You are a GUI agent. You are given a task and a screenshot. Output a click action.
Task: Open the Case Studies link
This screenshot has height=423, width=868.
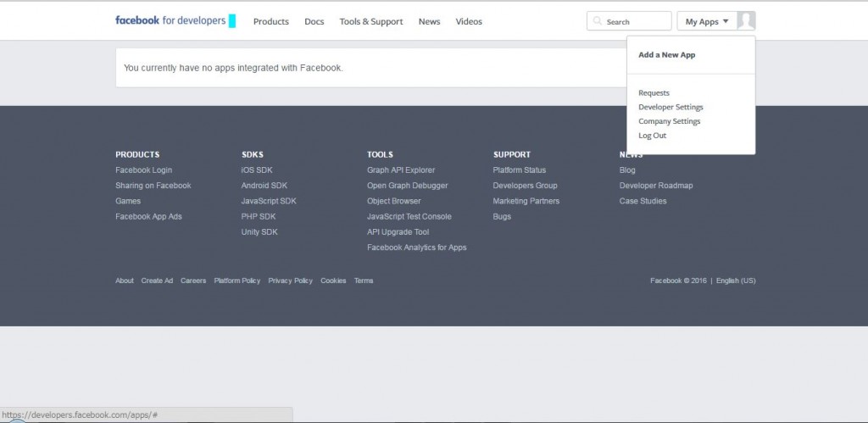643,201
